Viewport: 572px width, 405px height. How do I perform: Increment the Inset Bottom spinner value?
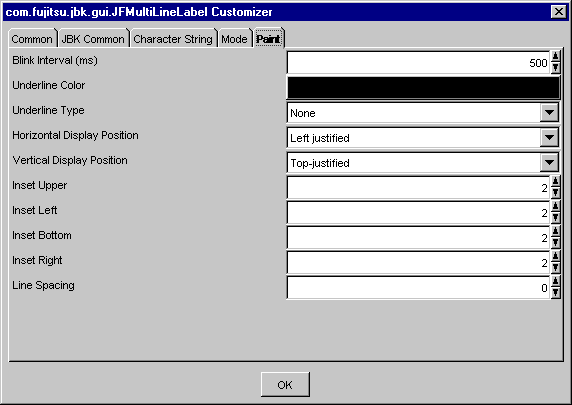pyautogui.click(x=555, y=232)
